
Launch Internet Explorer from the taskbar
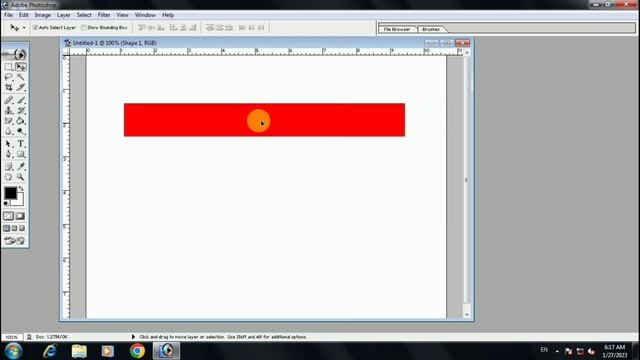click(50, 351)
